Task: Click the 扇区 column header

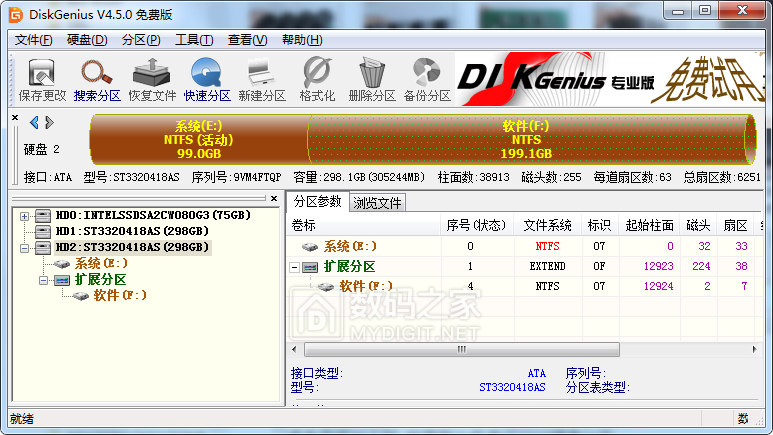Action: click(736, 225)
